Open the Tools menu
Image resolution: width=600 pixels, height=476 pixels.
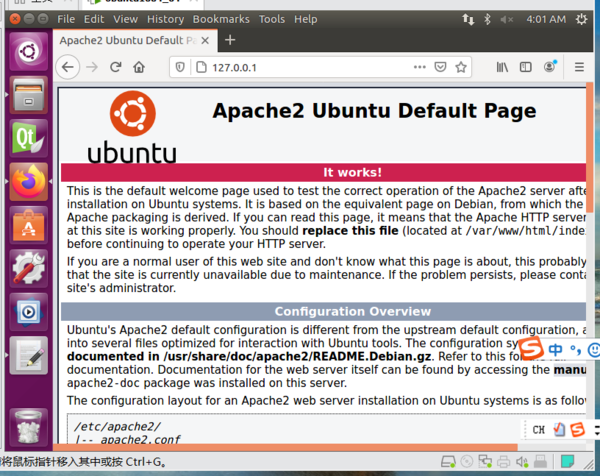tap(272, 19)
